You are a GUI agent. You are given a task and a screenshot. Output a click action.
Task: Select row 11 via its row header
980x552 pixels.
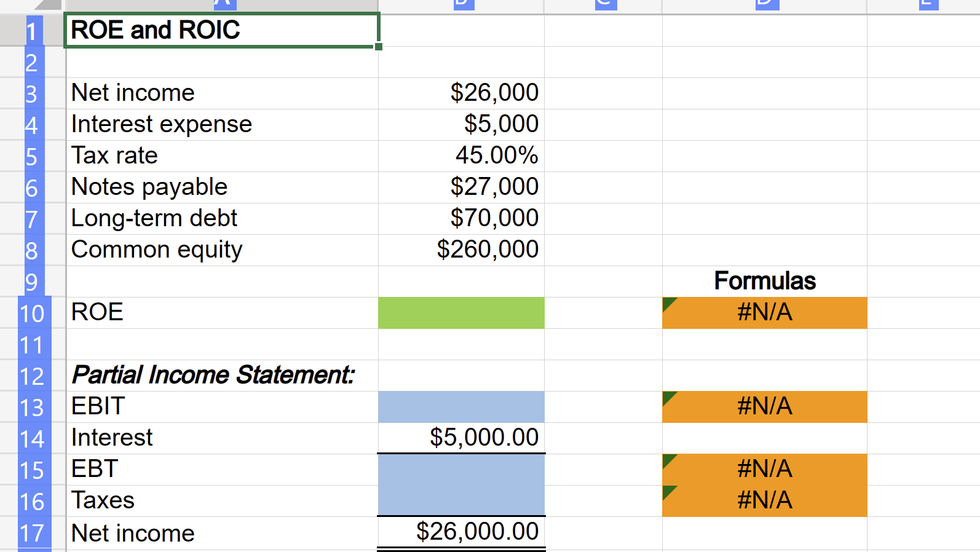pos(32,344)
